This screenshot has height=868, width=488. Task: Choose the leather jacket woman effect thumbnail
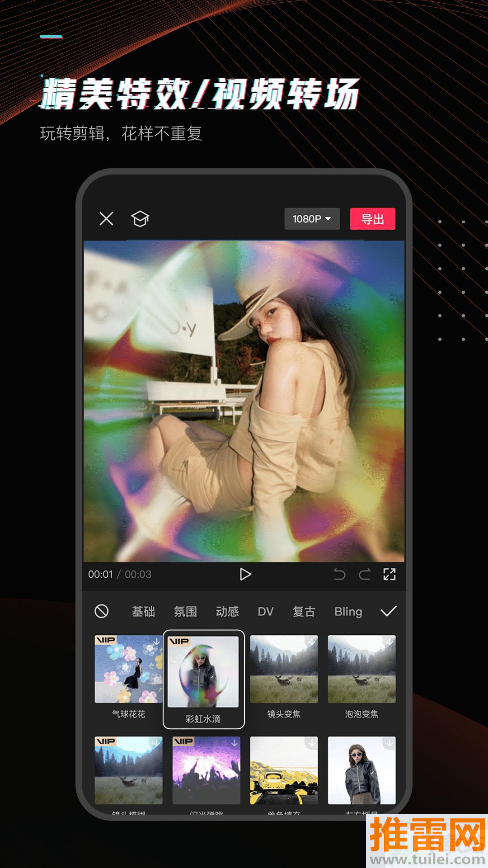[x=361, y=770]
